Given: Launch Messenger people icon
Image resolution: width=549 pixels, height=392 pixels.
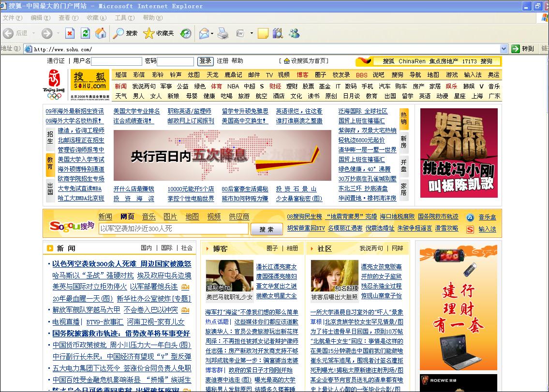Looking at the screenshot, I should [294, 33].
